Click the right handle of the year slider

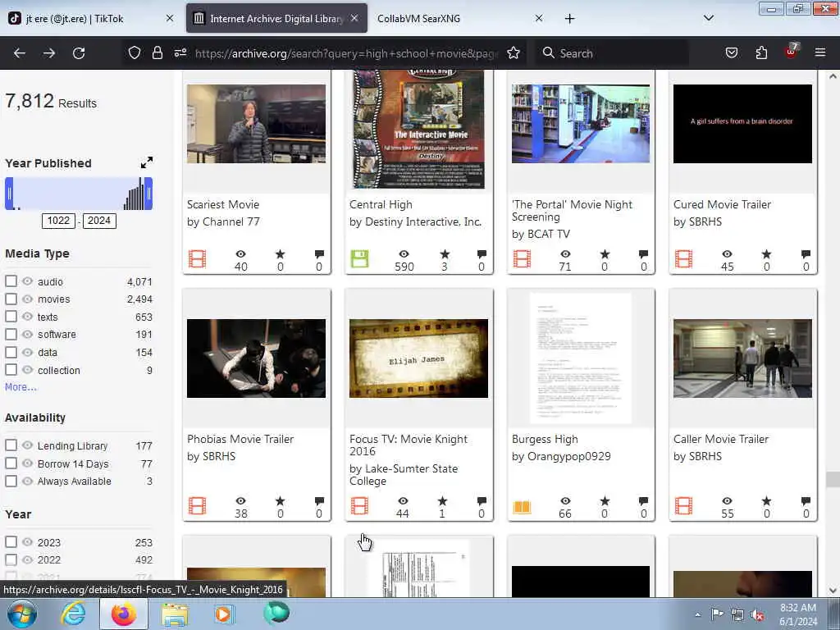(149, 194)
